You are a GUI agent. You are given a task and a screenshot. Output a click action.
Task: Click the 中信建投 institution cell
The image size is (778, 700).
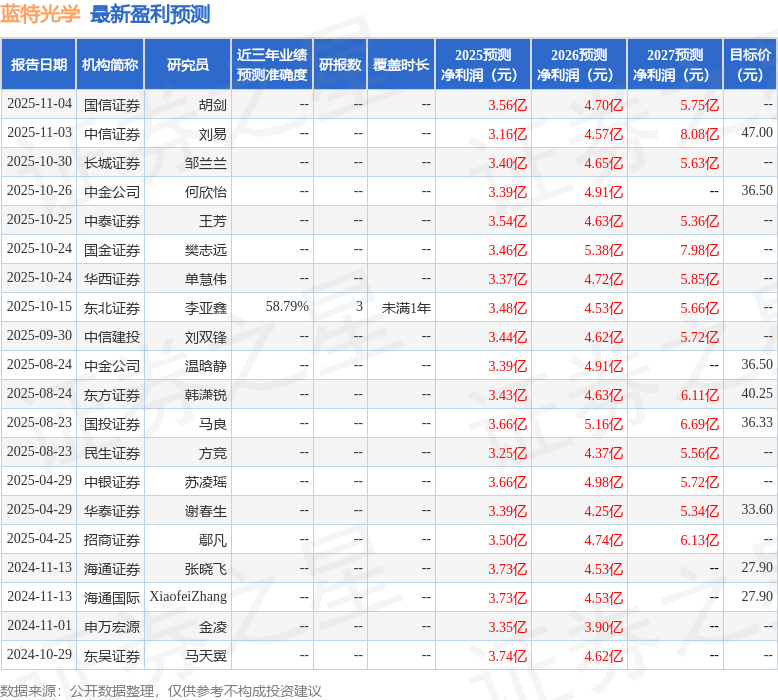(112, 337)
